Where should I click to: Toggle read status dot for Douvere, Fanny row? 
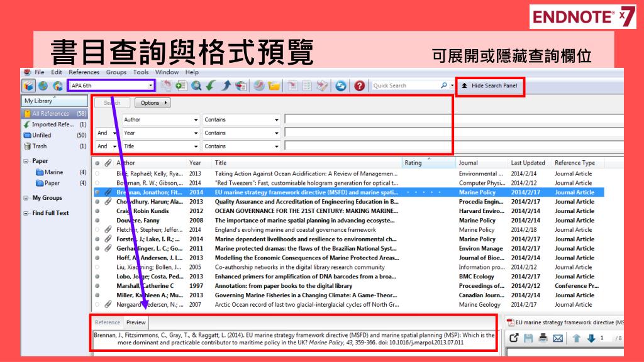pyautogui.click(x=97, y=221)
